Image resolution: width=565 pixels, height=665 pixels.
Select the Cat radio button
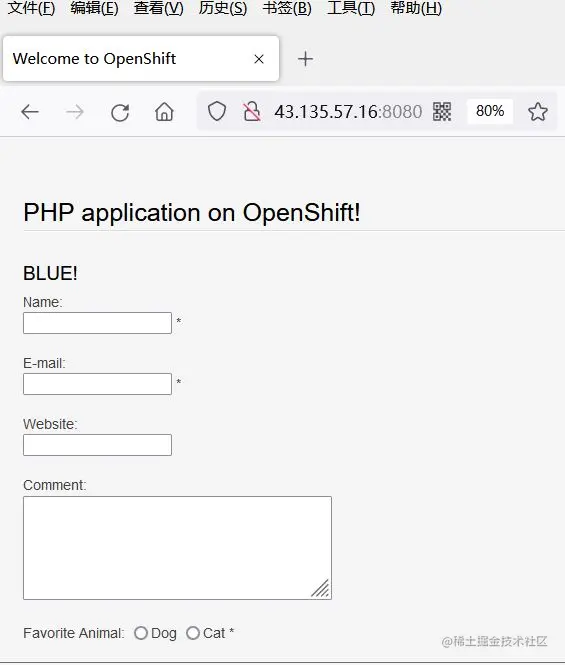[193, 633]
